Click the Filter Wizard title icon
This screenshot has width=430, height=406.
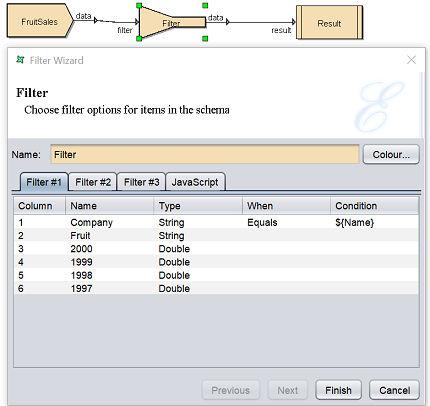(x=20, y=60)
